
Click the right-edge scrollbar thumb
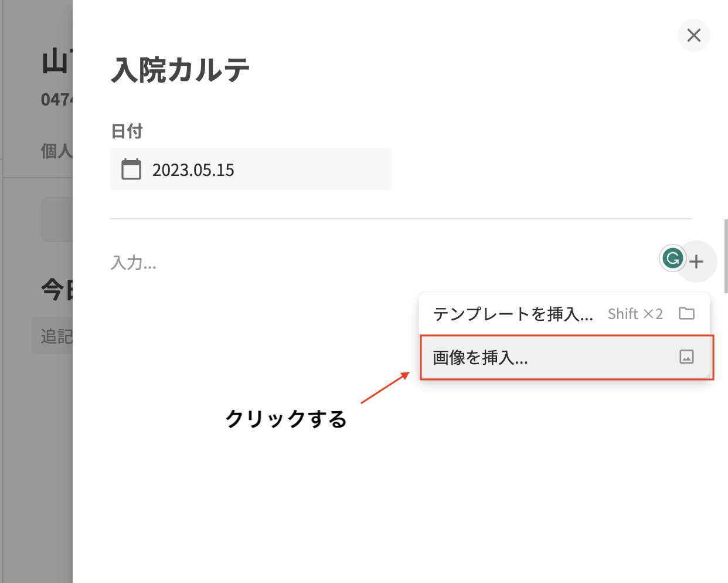pos(726,256)
